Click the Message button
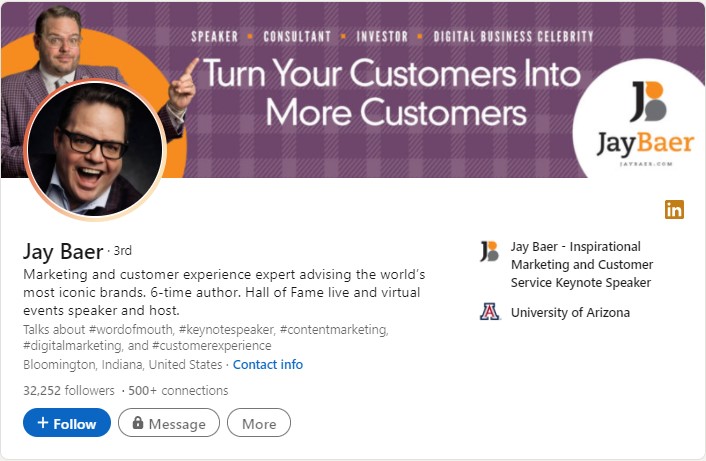 pos(169,423)
